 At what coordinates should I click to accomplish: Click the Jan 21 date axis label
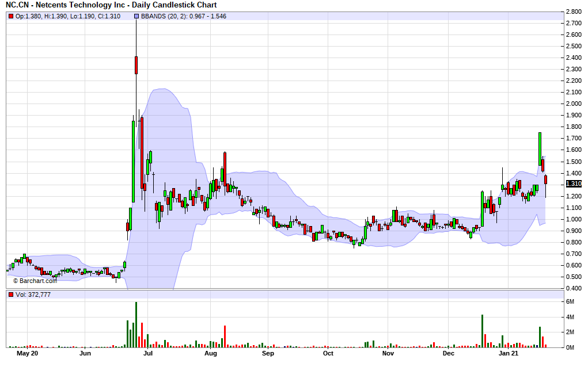pos(509,353)
